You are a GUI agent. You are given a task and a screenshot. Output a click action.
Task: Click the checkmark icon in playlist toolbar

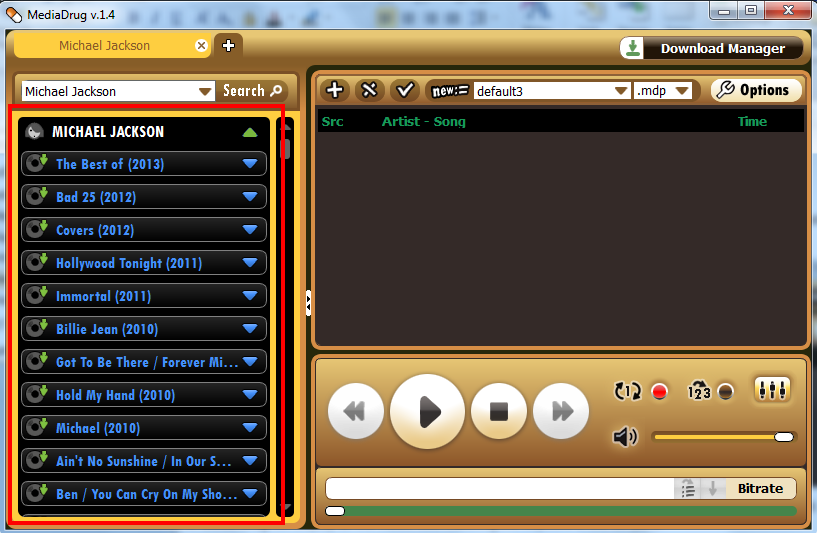point(405,90)
